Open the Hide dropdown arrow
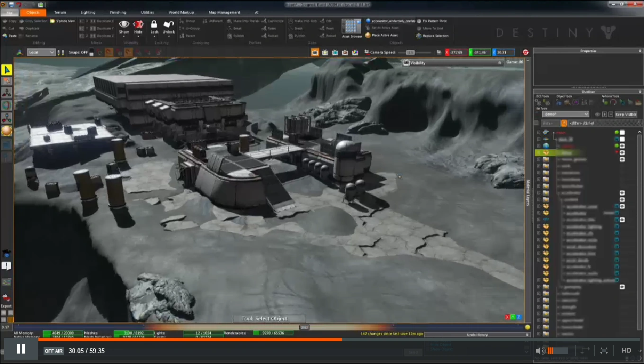The image size is (644, 364). tap(138, 36)
